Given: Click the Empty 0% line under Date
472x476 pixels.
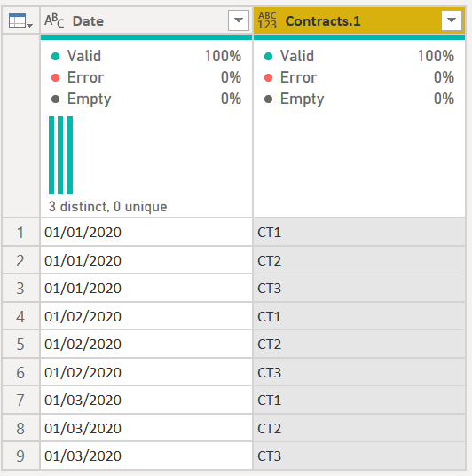Looking at the screenshot, I should (146, 99).
